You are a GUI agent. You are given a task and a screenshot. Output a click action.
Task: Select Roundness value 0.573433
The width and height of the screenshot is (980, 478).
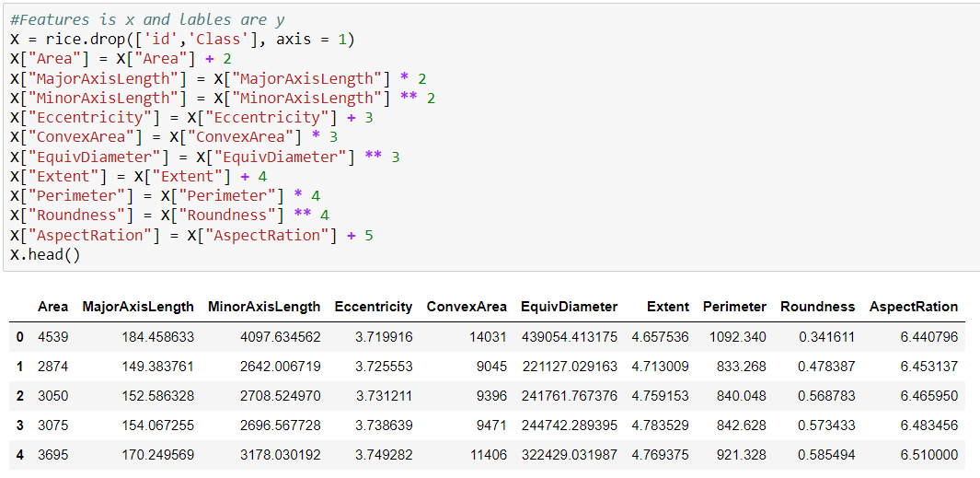coord(827,426)
